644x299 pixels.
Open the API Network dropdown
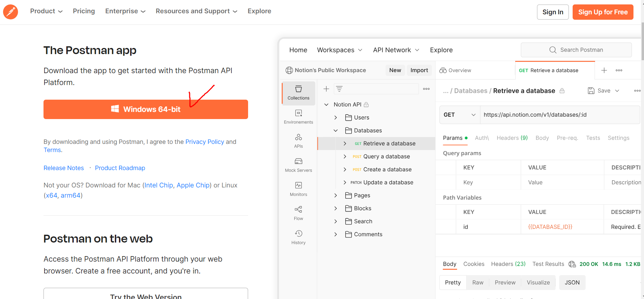396,50
